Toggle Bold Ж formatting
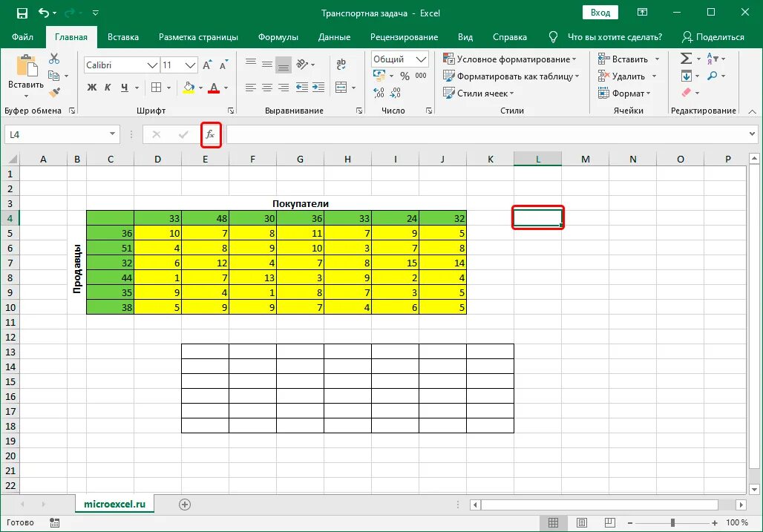763x532 pixels. pyautogui.click(x=91, y=88)
